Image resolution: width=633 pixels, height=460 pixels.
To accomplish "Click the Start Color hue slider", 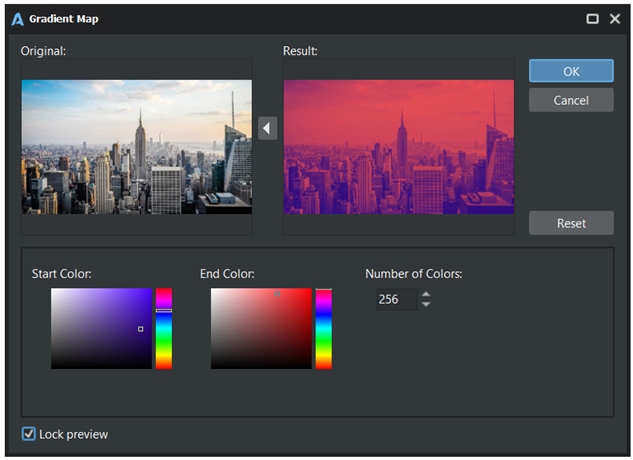I will point(164,328).
